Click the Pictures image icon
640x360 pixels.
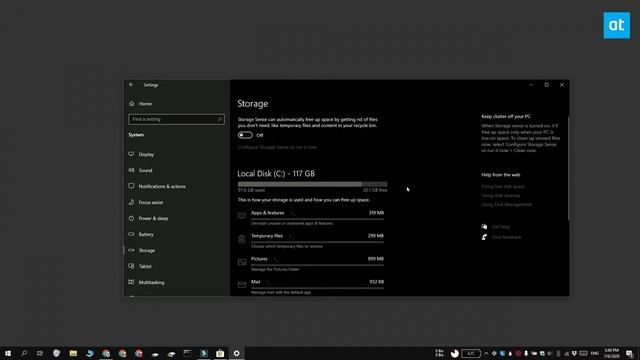click(242, 262)
